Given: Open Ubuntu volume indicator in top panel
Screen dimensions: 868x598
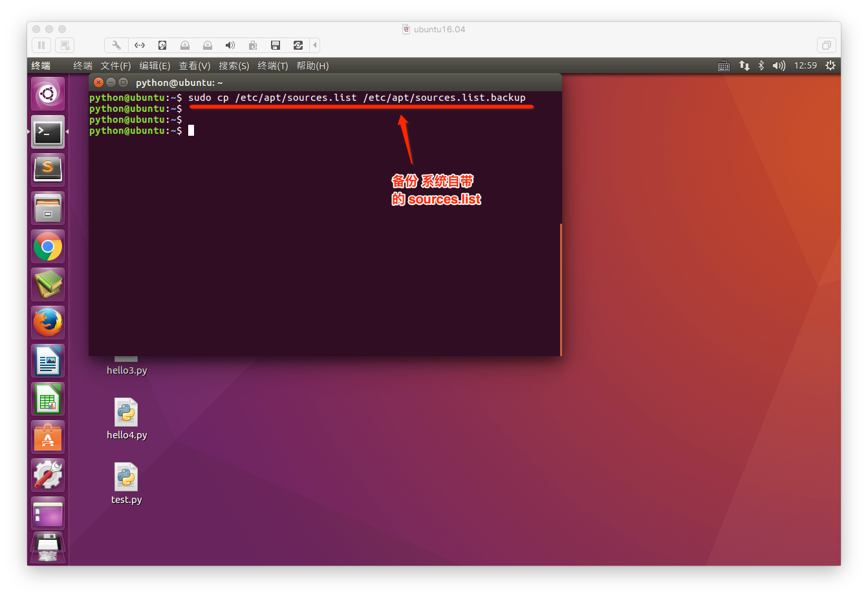Looking at the screenshot, I should click(779, 66).
